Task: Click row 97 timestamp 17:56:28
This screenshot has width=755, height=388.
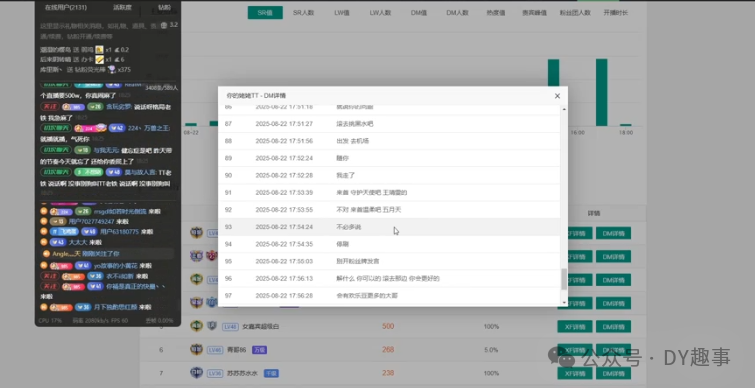Action: 284,296
